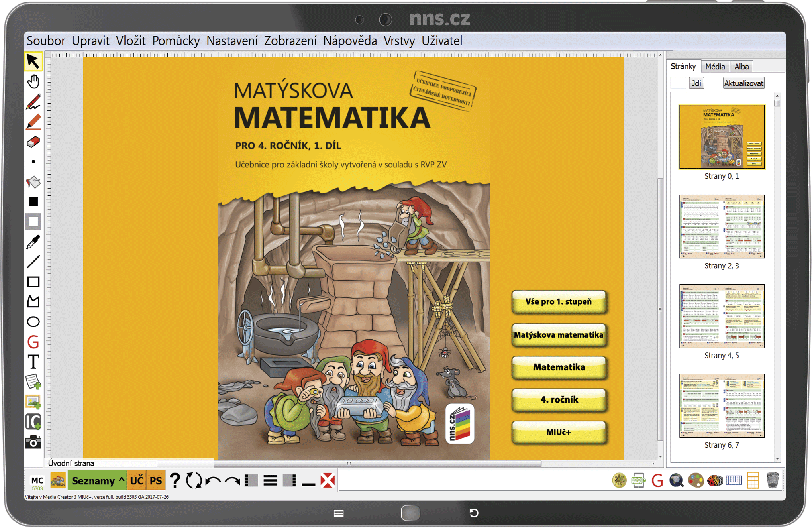Open the Vrstvy menu
Screen dimensions: 812x527
pyautogui.click(x=399, y=41)
